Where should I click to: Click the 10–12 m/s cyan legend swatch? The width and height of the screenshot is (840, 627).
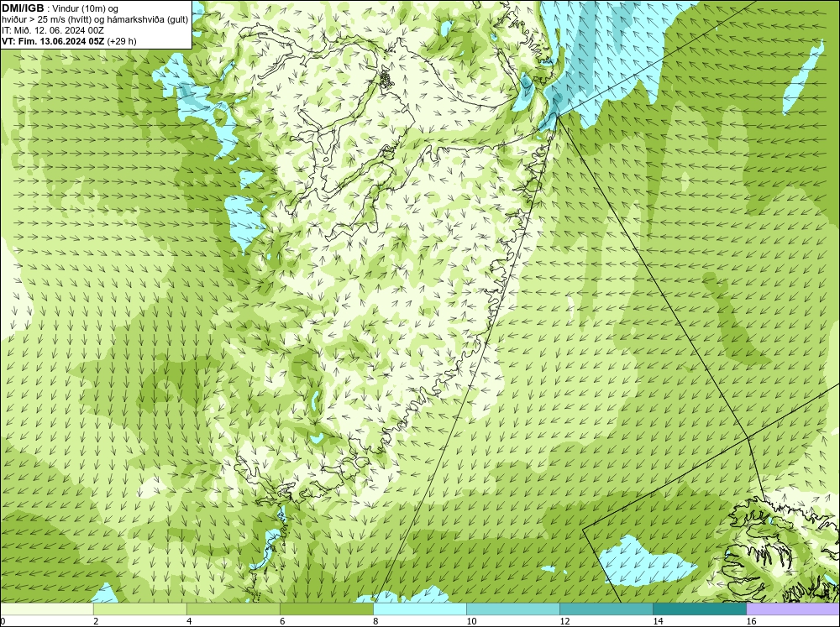pyautogui.click(x=513, y=609)
